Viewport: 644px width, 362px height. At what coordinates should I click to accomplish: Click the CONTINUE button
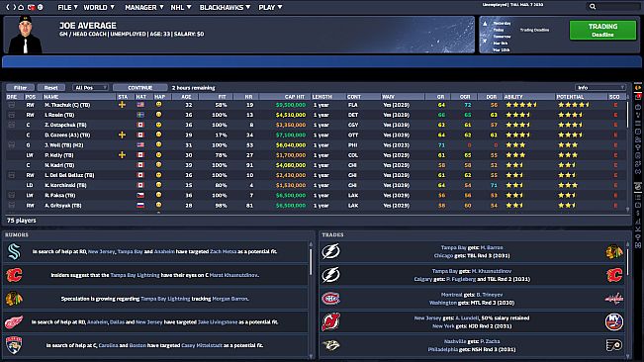[140, 87]
